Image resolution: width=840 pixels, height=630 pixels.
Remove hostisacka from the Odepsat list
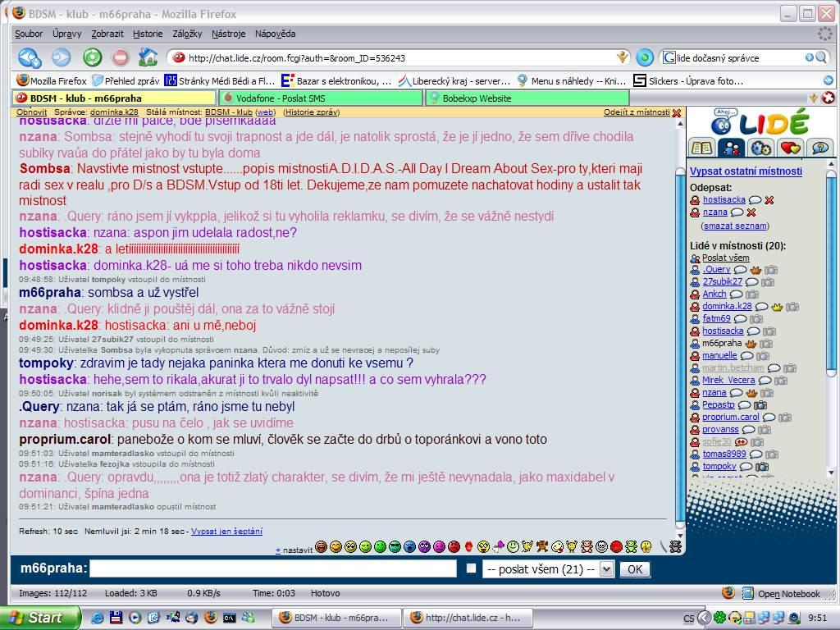[x=769, y=200]
